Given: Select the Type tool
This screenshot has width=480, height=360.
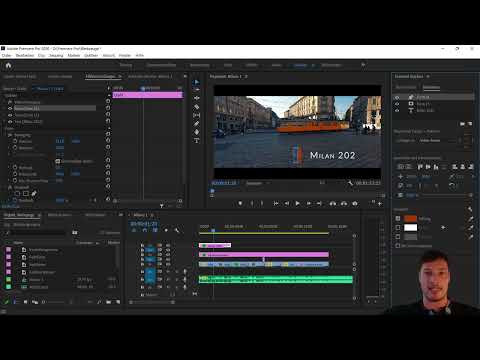Looking at the screenshot, I should tap(196, 141).
